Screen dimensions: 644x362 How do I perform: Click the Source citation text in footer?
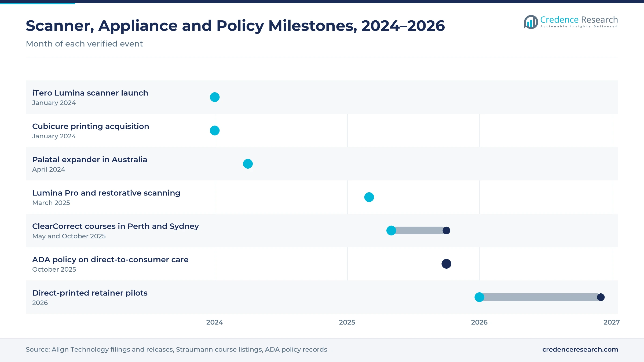(176, 349)
